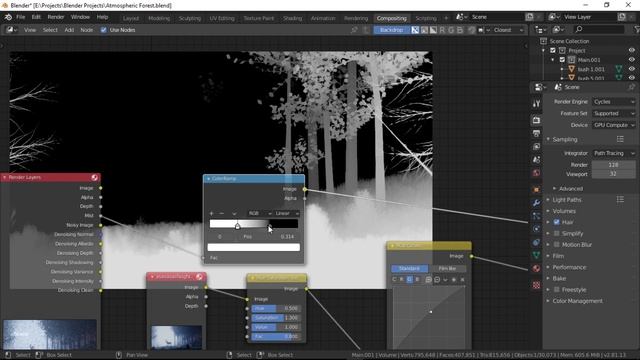
Task: Click the Render Layers node render icon
Action: [94, 177]
